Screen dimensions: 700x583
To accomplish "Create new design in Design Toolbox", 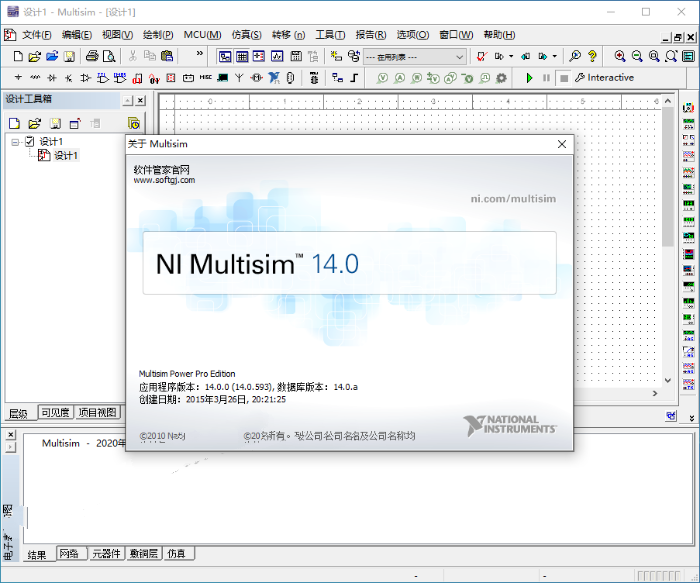I will coord(14,124).
